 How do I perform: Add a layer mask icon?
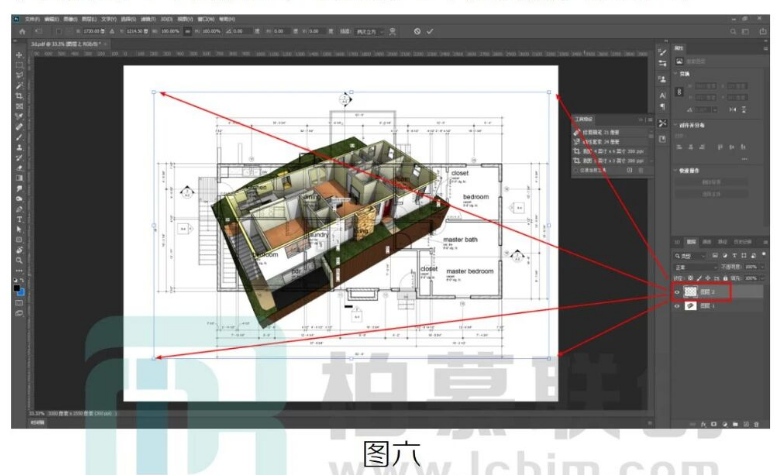coord(714,424)
